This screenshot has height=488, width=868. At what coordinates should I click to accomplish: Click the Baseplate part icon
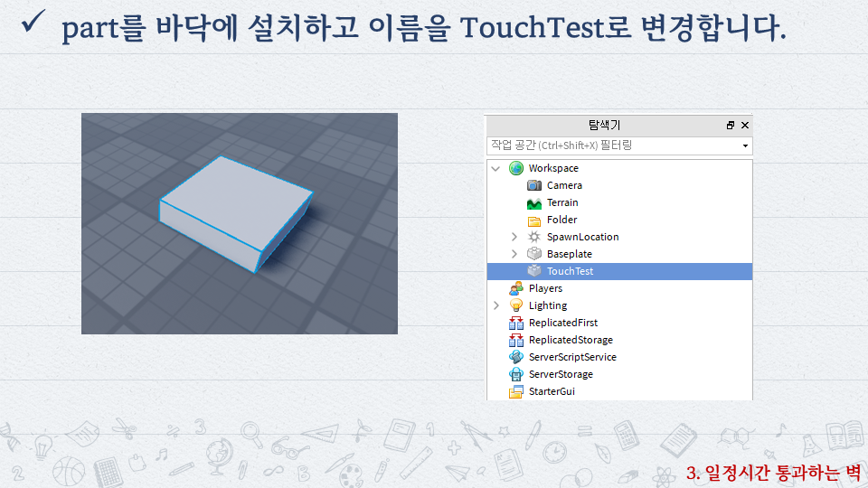534,254
